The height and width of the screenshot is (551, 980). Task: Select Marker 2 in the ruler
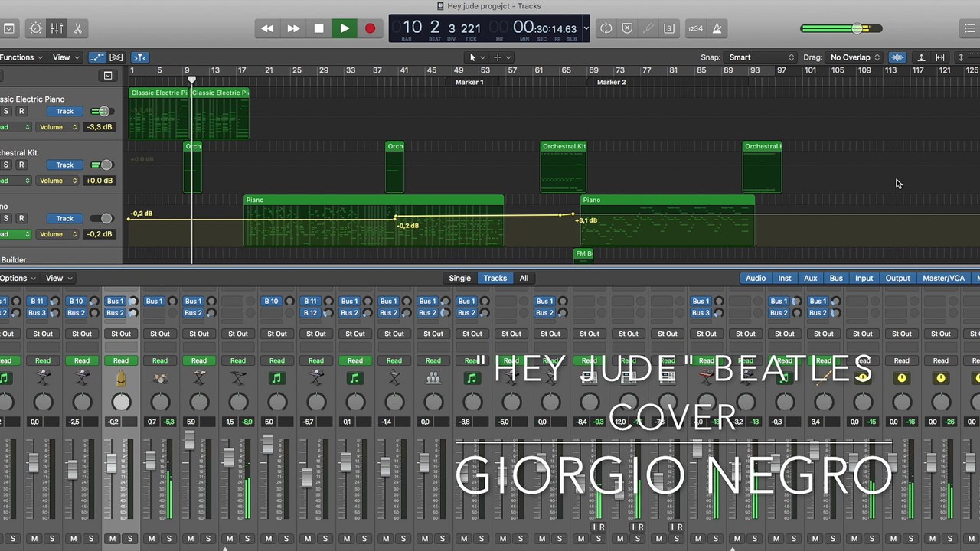click(x=611, y=83)
